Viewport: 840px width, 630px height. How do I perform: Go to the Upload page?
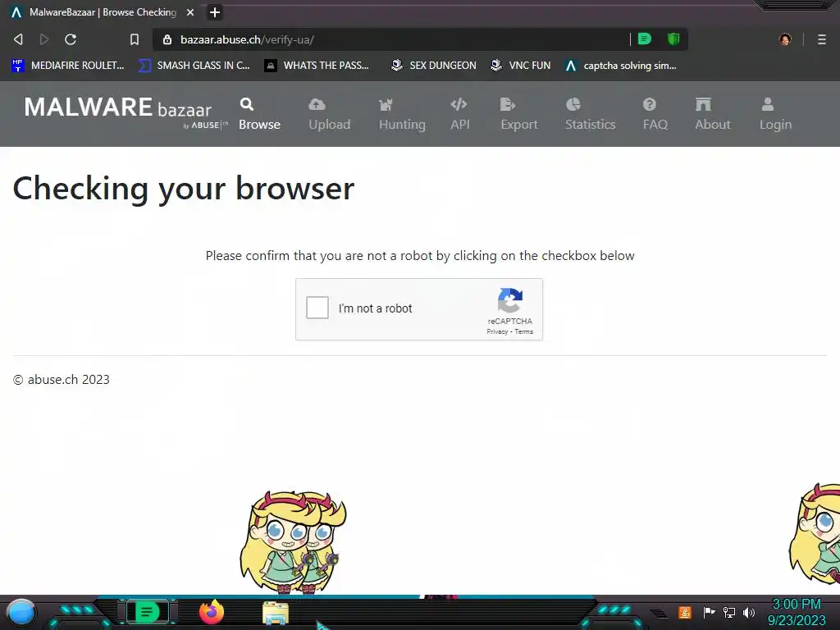coord(330,114)
